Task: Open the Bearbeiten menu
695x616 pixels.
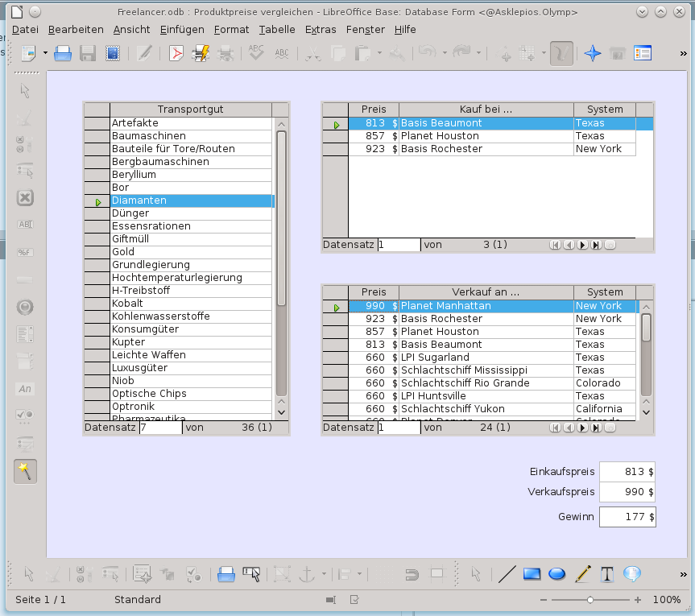Action: (76, 30)
